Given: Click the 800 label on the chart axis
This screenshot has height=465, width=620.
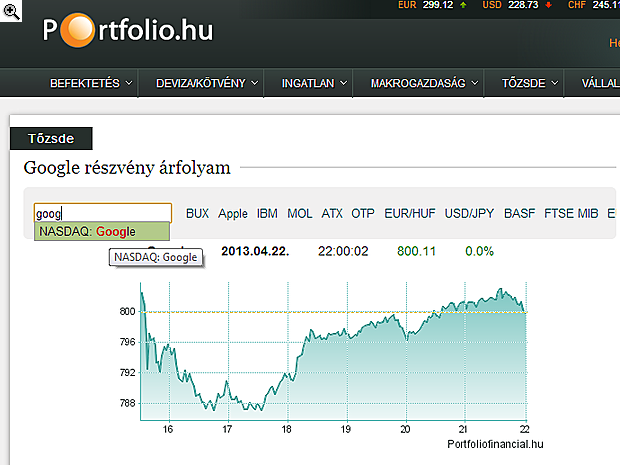Looking at the screenshot, I should click(x=127, y=312).
